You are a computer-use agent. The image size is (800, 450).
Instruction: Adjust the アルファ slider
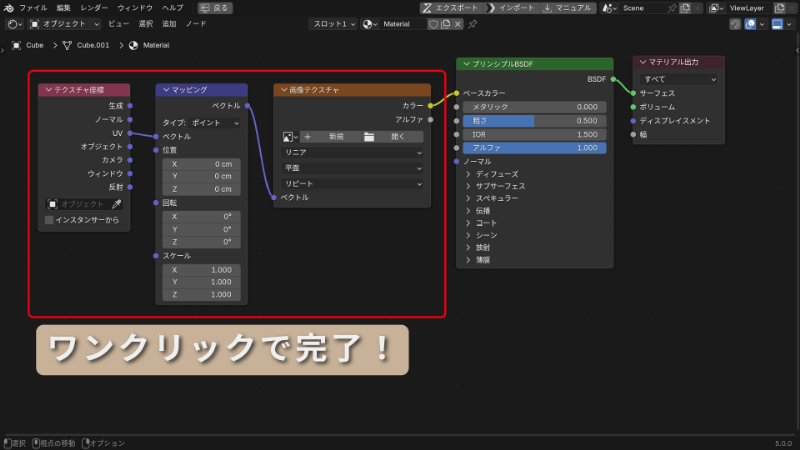coord(535,148)
